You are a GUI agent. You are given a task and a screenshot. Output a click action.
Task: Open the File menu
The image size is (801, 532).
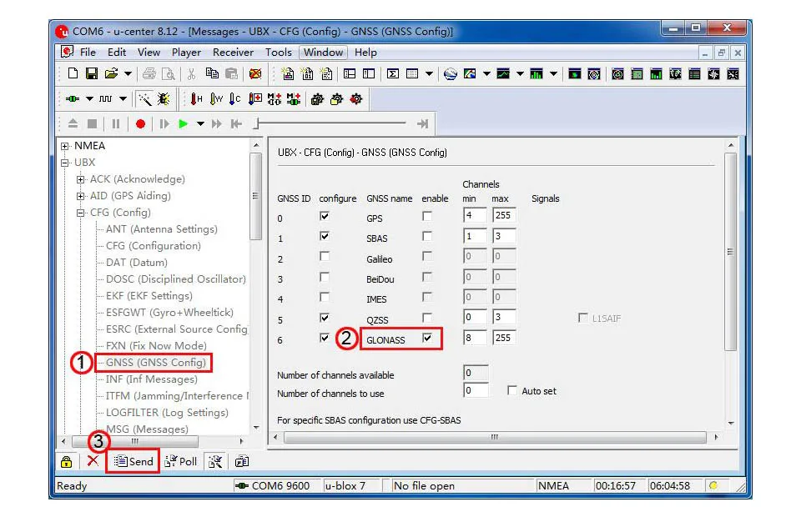88,52
